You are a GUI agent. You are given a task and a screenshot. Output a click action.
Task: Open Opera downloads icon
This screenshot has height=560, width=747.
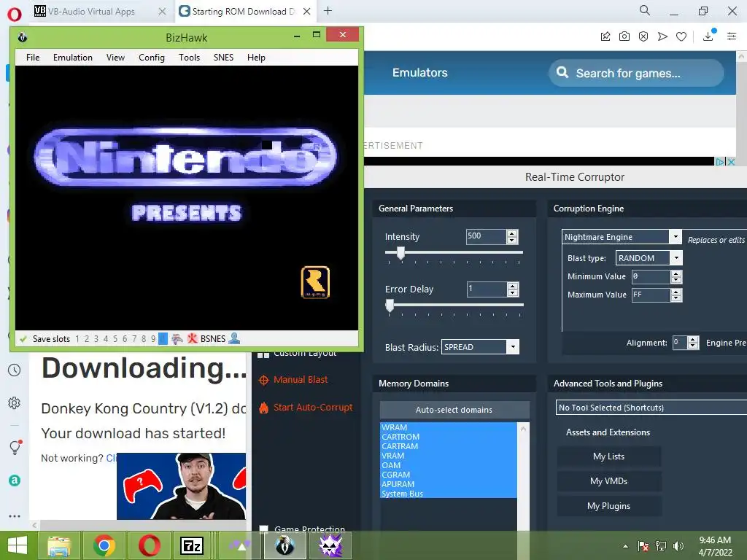(x=708, y=36)
